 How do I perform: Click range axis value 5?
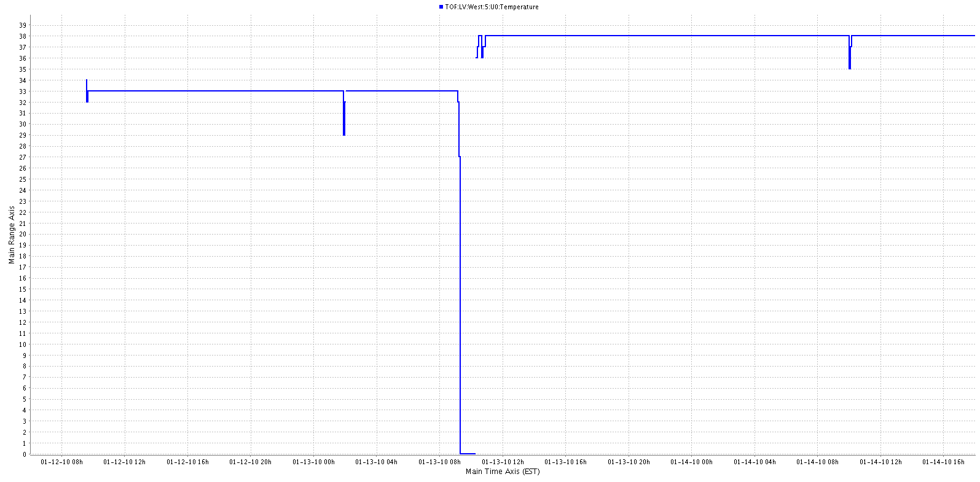pos(25,399)
